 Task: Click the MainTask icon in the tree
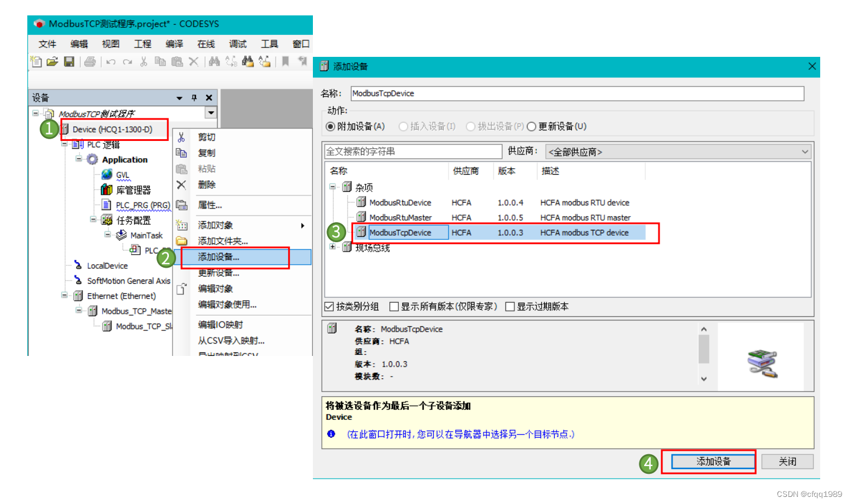(x=121, y=235)
